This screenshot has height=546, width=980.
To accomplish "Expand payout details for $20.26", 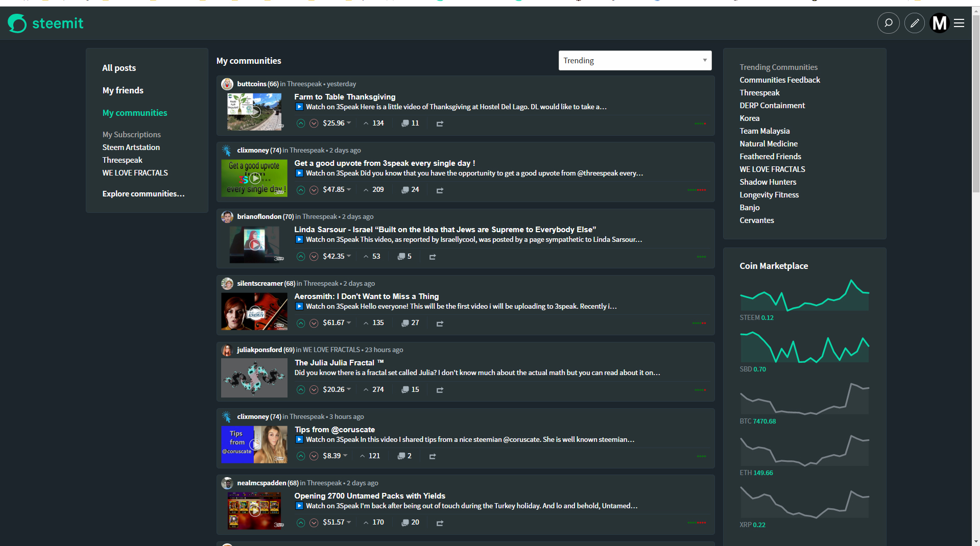I will point(337,389).
